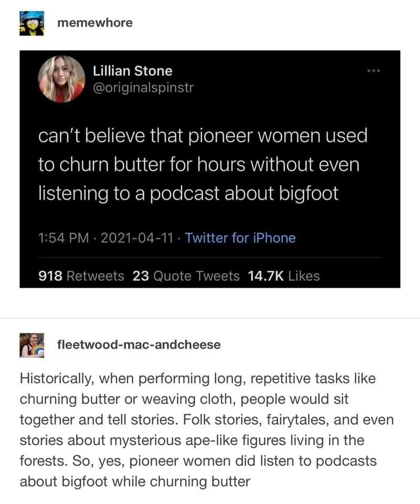The width and height of the screenshot is (420, 504).
Task: Click the Twitter for iPhone source link
Action: pyautogui.click(x=240, y=238)
